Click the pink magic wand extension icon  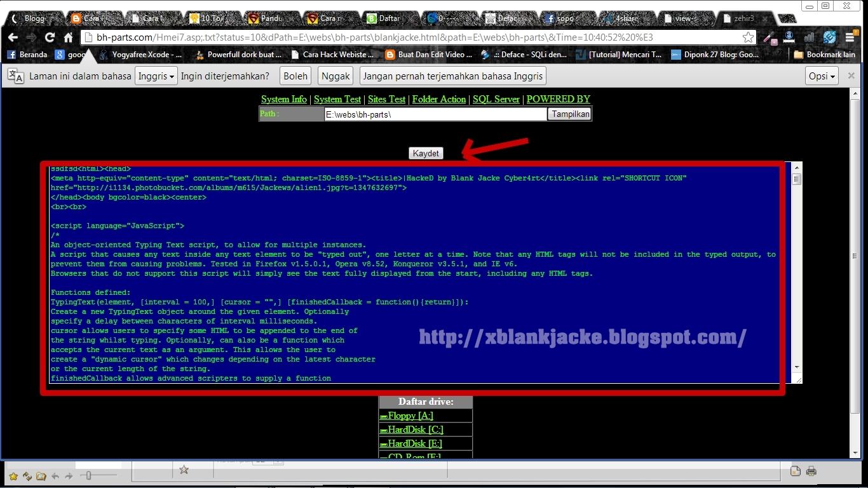[x=770, y=37]
